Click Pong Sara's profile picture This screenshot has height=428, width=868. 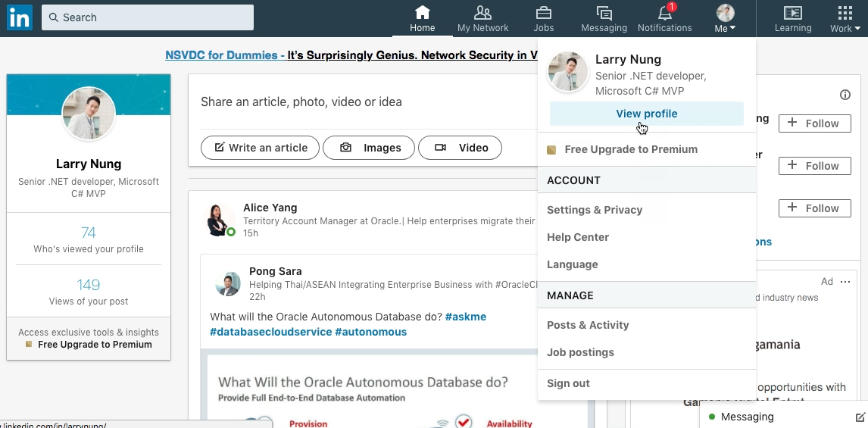click(x=227, y=284)
